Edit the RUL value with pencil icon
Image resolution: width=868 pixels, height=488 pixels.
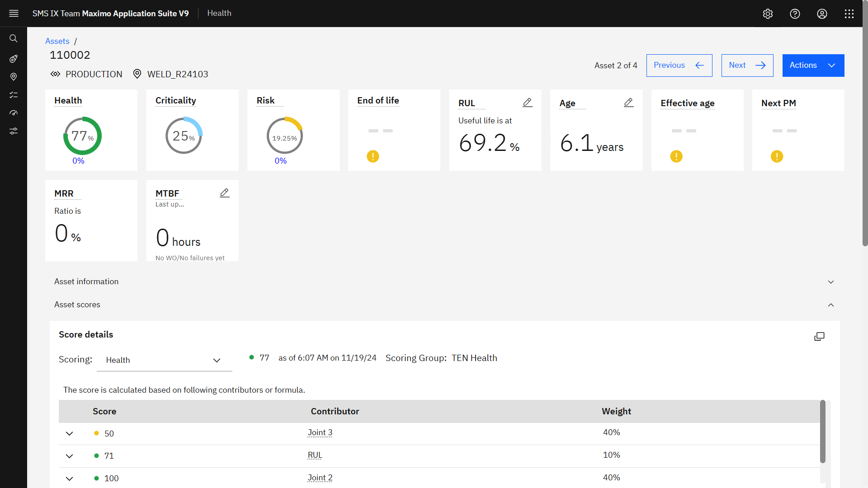[527, 103]
